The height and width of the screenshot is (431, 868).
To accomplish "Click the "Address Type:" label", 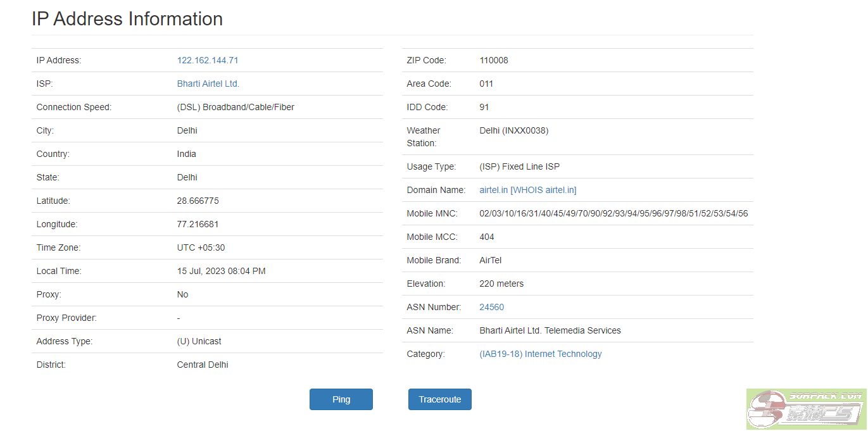I will (x=65, y=341).
